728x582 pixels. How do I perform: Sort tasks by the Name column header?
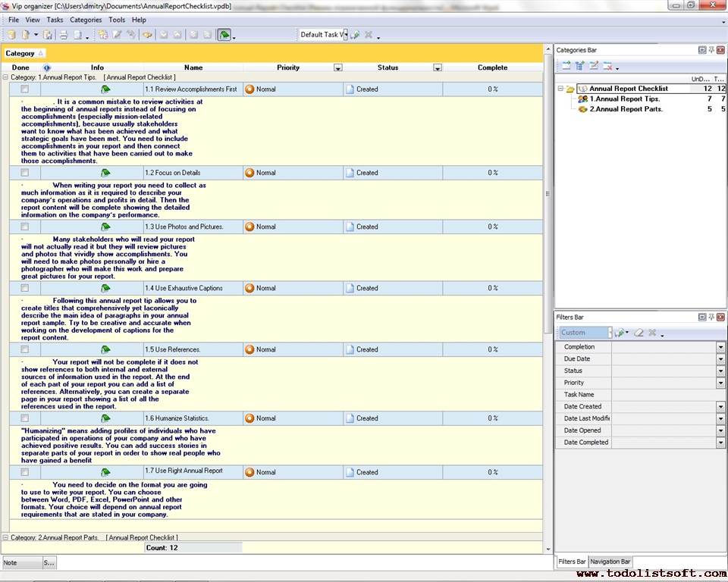[x=193, y=68]
